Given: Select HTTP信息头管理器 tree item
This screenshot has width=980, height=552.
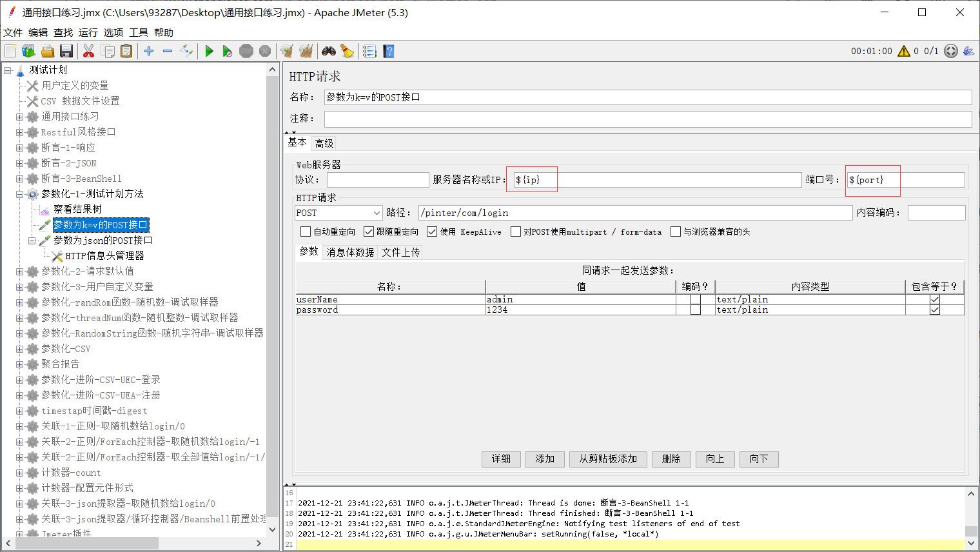Looking at the screenshot, I should point(104,256).
